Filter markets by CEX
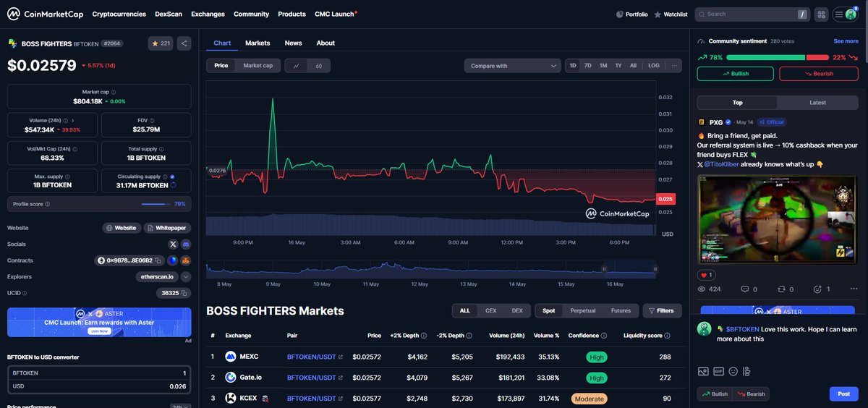868x408 pixels. pos(490,311)
